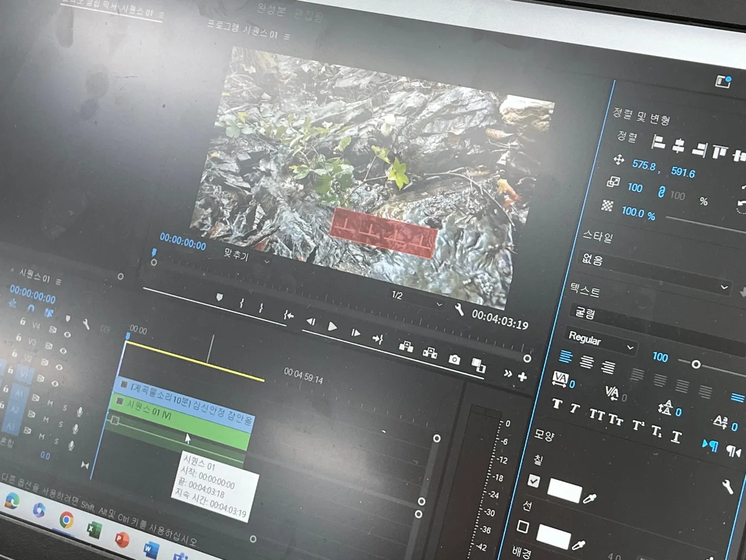This screenshot has width=746, height=560.
Task: Toggle the timeline Snap magnet icon
Action: (x=31, y=309)
